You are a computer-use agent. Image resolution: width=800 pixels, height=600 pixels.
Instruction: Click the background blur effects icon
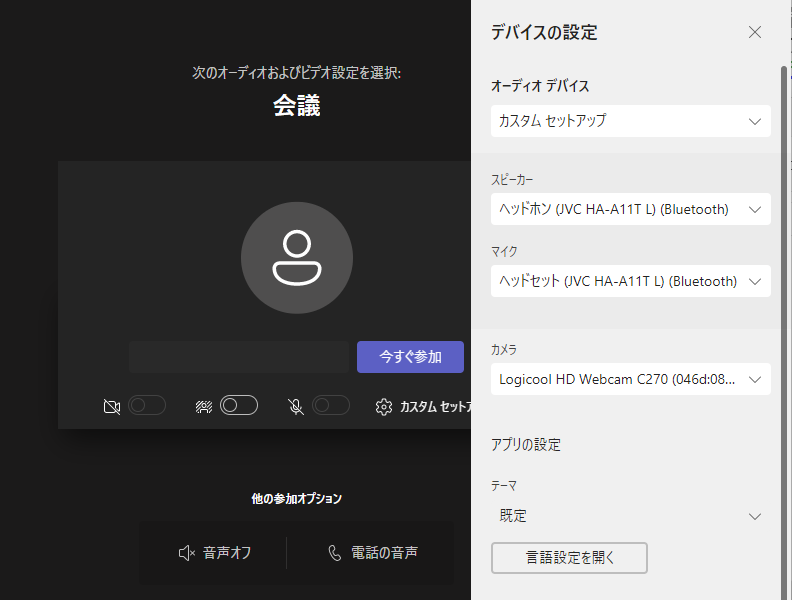[x=204, y=407]
